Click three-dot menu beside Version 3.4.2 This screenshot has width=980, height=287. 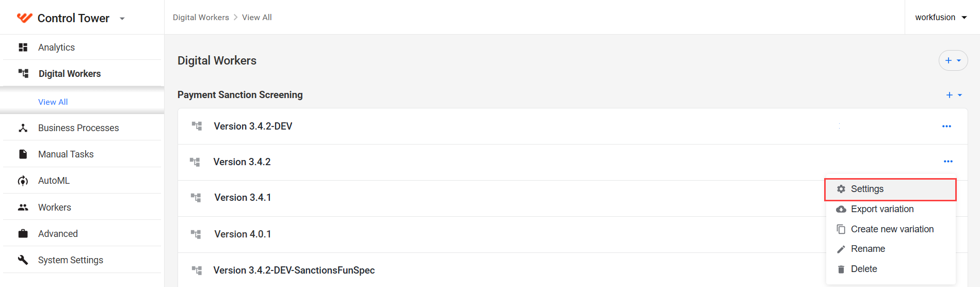[948, 162]
